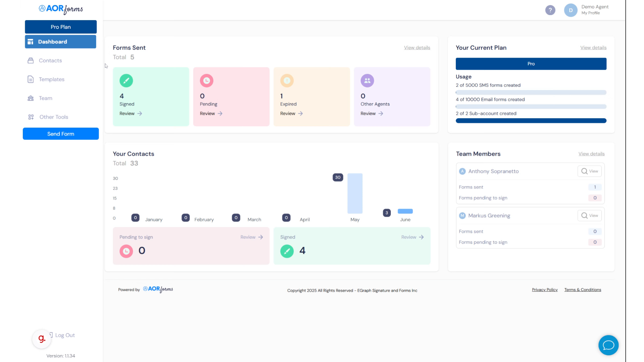Viewport: 644px width, 362px height.
Task: Review the Expired forms
Action: point(291,114)
